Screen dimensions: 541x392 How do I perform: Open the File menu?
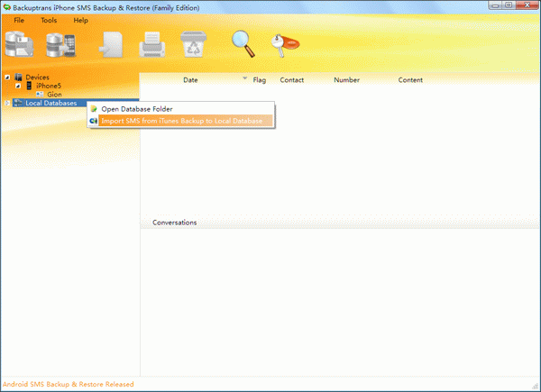[x=19, y=21]
